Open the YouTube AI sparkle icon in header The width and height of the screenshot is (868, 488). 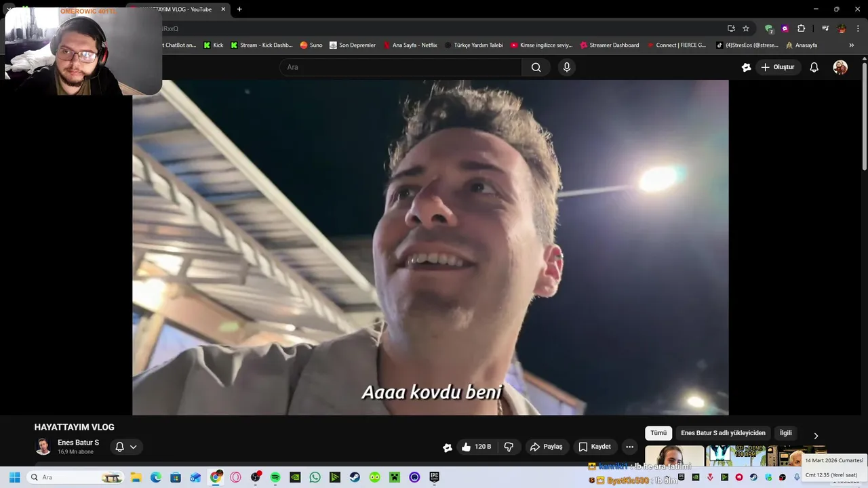746,67
